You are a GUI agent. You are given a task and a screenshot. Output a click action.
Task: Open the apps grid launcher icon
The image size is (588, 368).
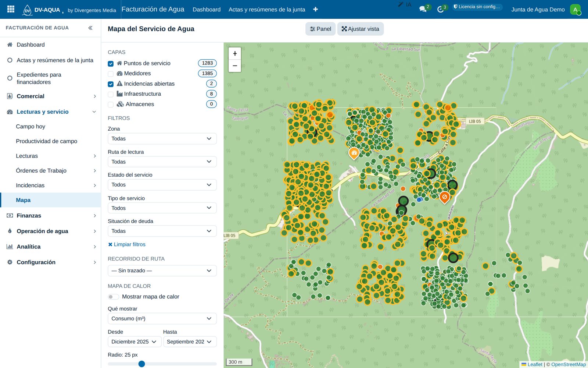click(x=11, y=9)
